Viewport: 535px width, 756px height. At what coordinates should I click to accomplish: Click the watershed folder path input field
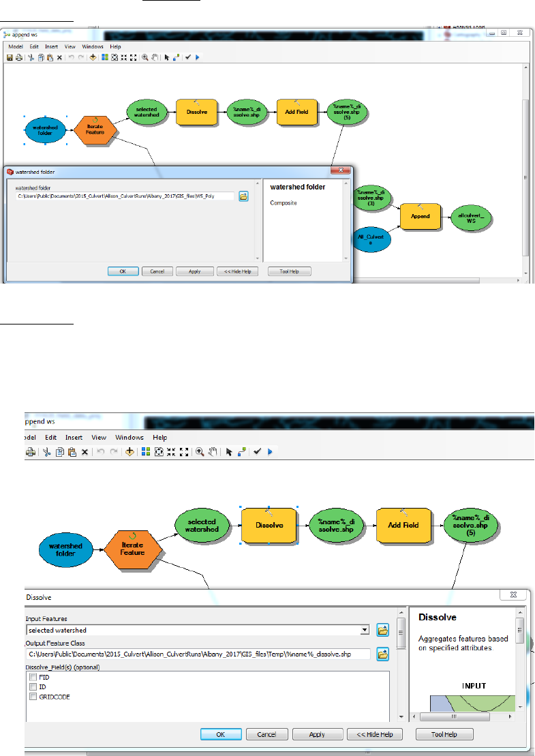[x=125, y=196]
